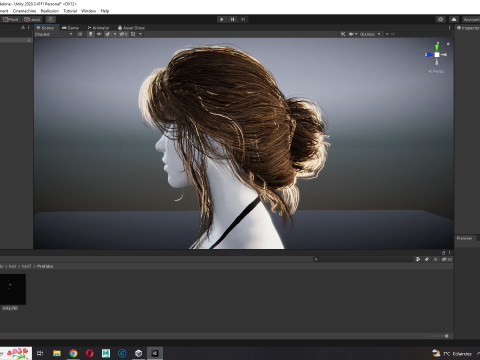Toggle the Persp projection label
Viewport: 480px width, 360px height.
437,71
